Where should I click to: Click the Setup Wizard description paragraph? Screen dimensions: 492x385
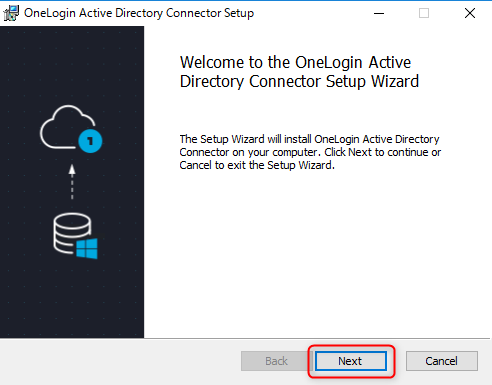[310, 152]
